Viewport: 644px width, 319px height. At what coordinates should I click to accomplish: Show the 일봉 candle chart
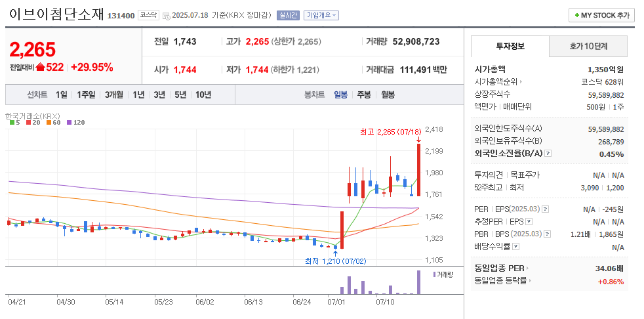pos(340,95)
